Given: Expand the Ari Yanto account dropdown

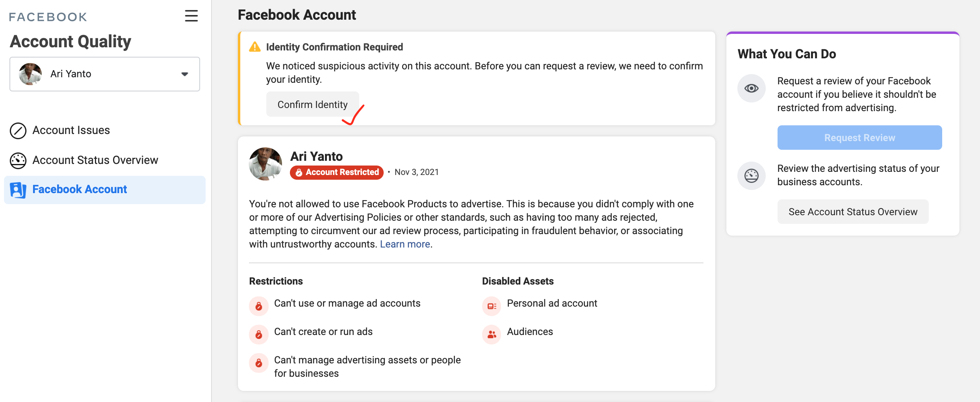Looking at the screenshot, I should pos(104,74).
